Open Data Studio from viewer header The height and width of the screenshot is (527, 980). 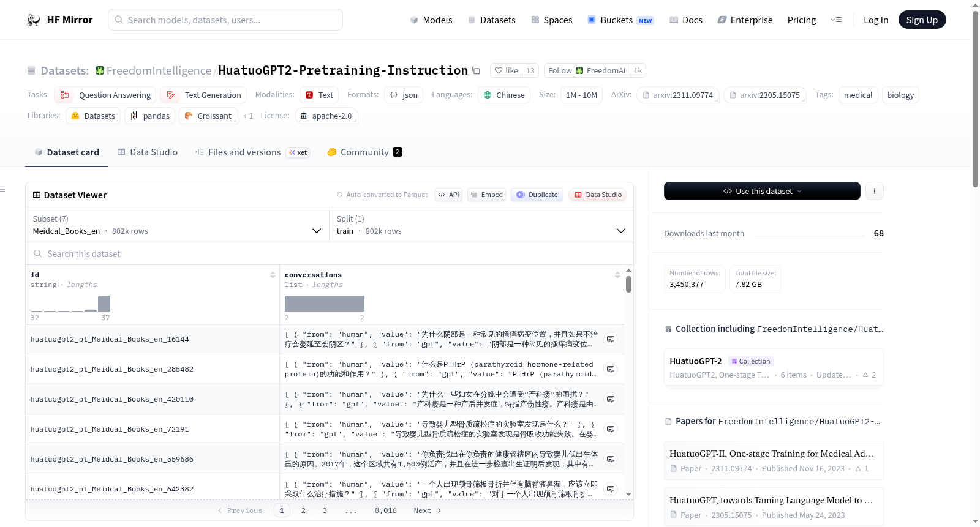(598, 195)
